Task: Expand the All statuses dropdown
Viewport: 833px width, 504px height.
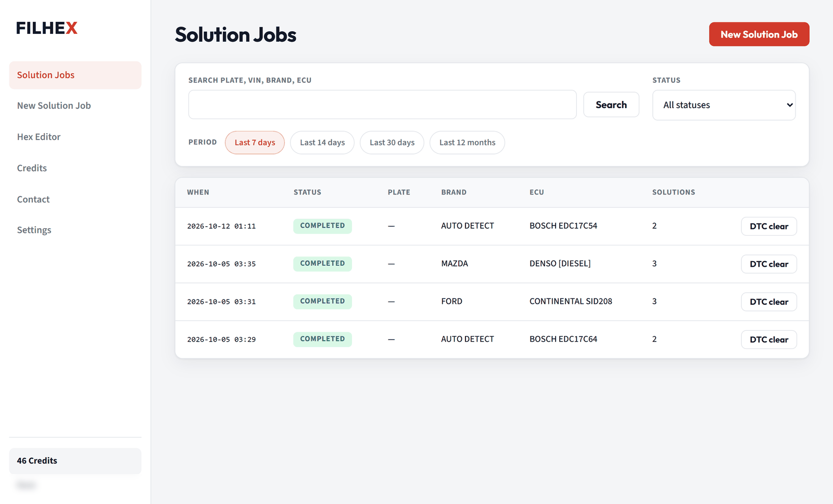Action: click(x=724, y=105)
